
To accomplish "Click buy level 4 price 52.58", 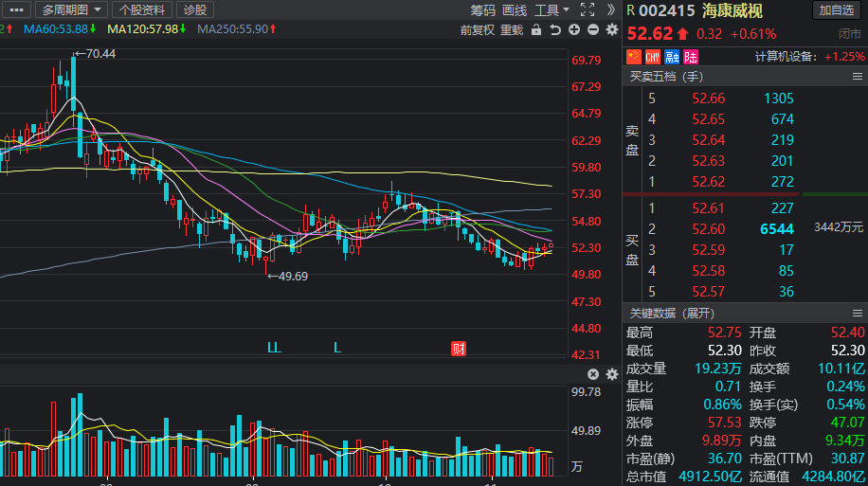I will pos(708,271).
